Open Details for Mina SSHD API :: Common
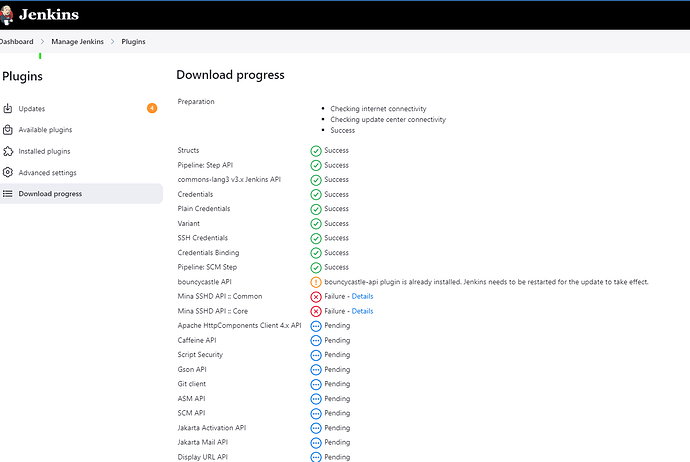Viewport: 690px width, 462px height. coord(362,296)
